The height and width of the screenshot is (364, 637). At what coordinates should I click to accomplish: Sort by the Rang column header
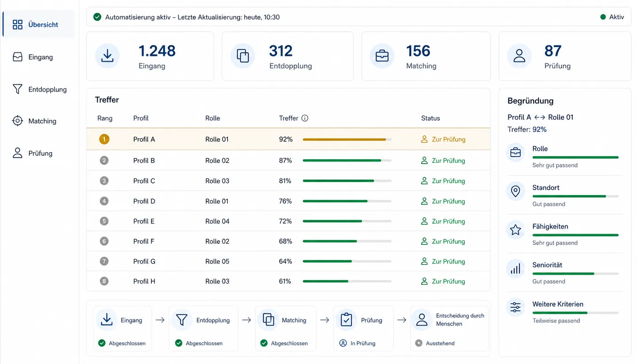point(105,118)
